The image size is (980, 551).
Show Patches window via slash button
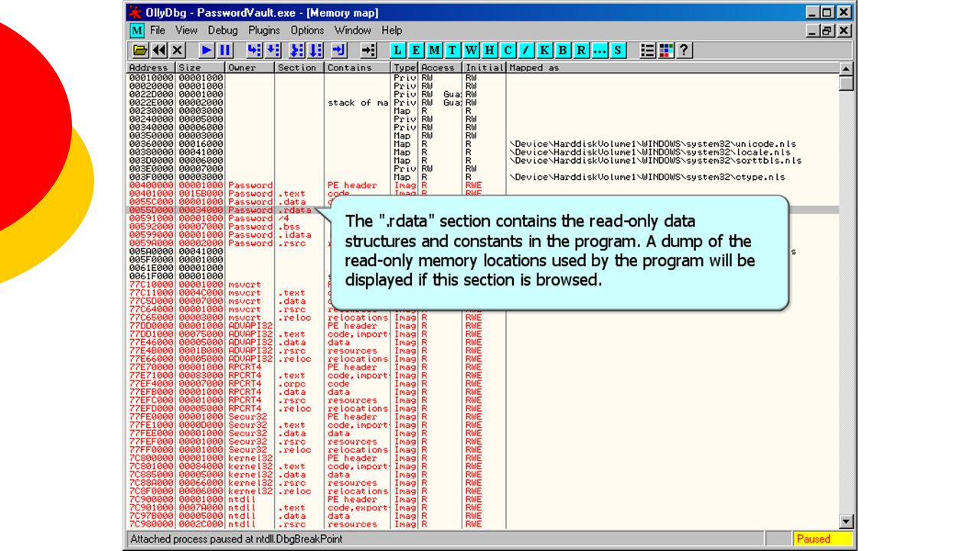point(526,51)
